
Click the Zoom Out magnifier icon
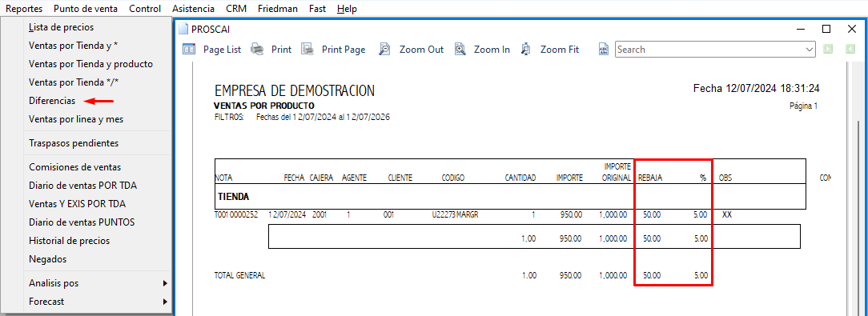pyautogui.click(x=384, y=50)
